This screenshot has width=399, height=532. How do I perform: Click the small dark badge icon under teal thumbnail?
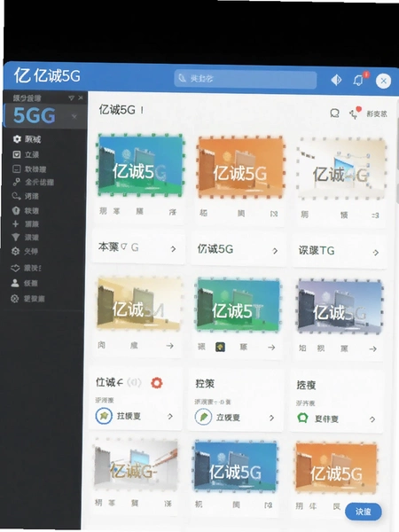[x=221, y=347]
